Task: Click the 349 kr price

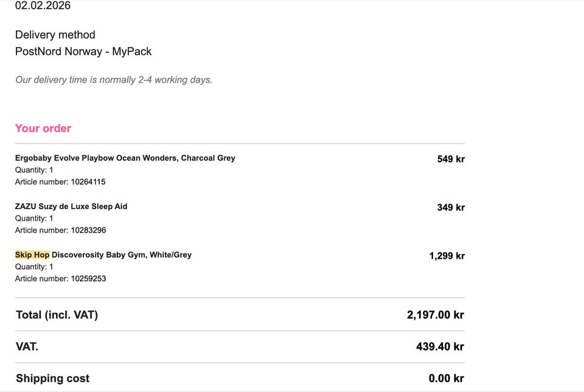Action: 451,207
